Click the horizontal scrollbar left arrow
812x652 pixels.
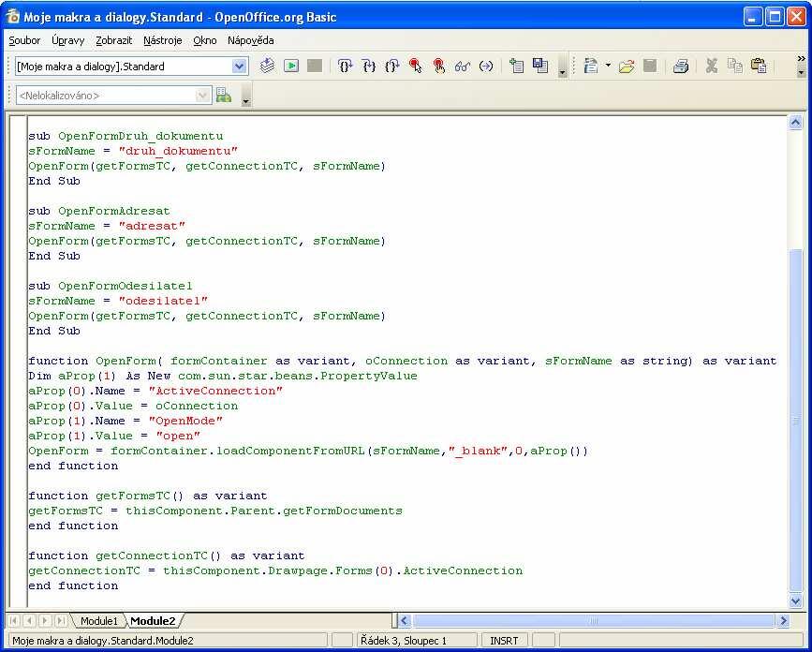click(405, 620)
